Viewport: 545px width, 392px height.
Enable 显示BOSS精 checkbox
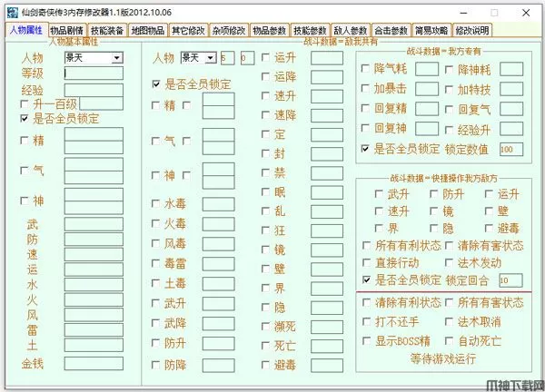366,340
